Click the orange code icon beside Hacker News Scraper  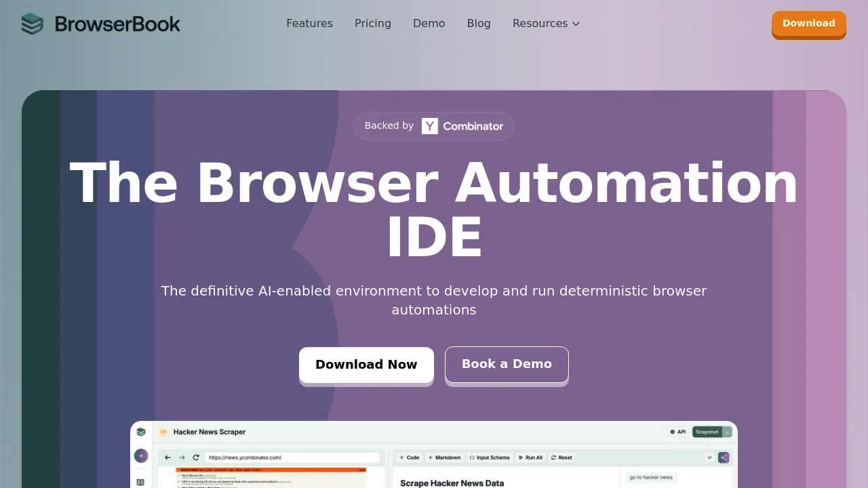click(163, 432)
